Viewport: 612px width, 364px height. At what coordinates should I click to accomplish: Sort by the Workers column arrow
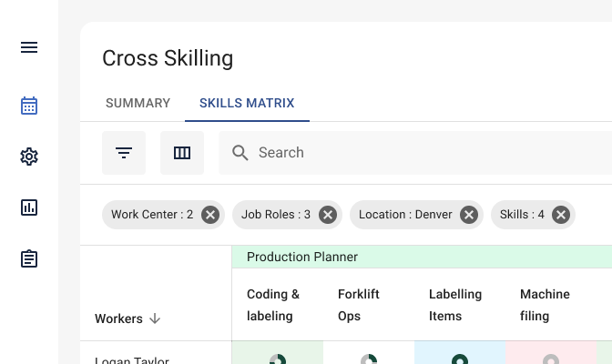coord(155,318)
